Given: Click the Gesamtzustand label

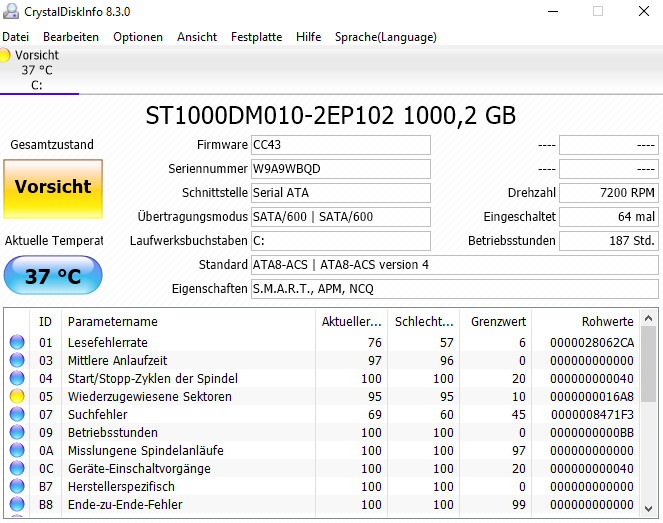Looking at the screenshot, I should click(x=52, y=145).
